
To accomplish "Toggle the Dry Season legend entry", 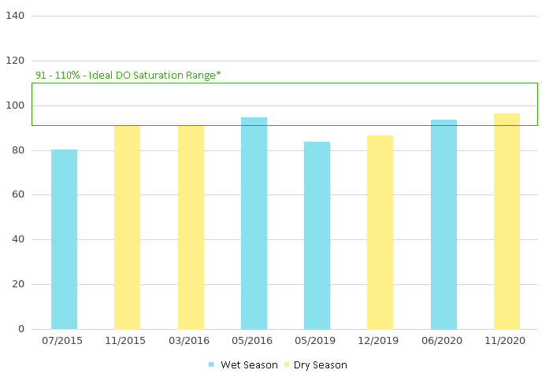I will click(x=320, y=365).
